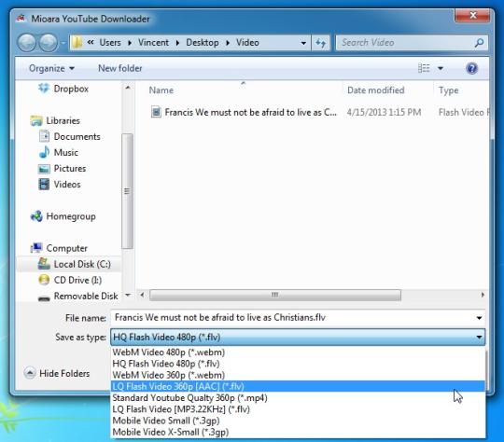Select Mobile Video Small (*.3gp)
The image size is (504, 442).
[x=298, y=421]
